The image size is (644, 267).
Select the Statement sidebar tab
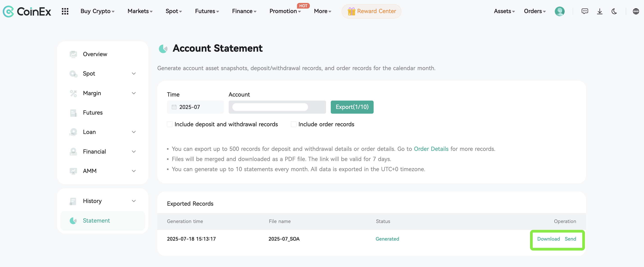[96, 221]
